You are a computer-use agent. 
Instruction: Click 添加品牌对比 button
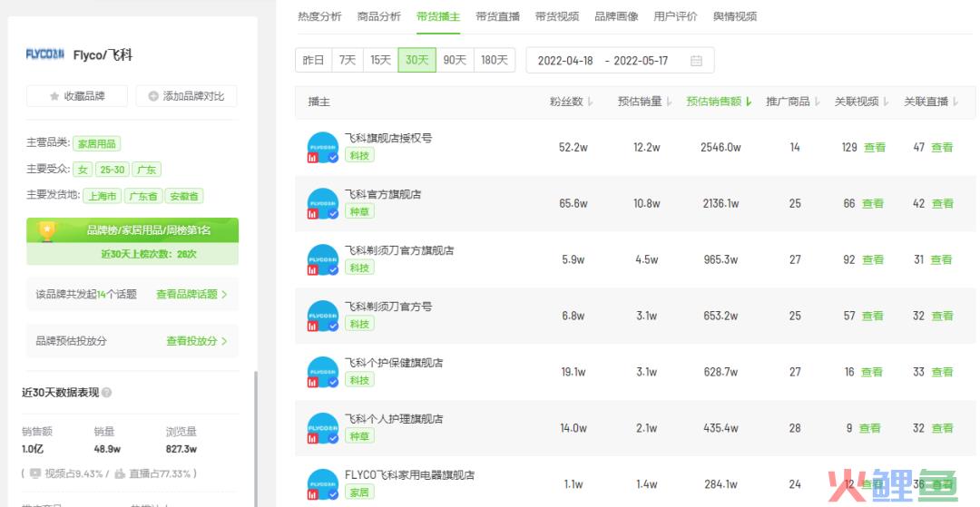pos(186,96)
